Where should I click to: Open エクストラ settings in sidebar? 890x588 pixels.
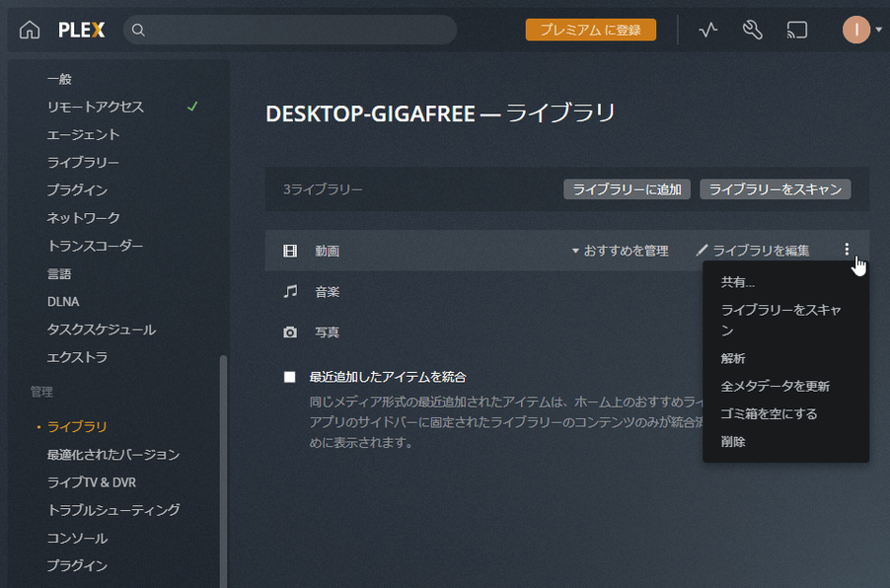(x=77, y=357)
